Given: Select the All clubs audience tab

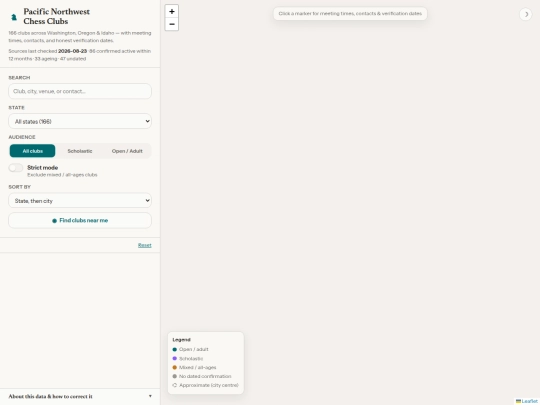Looking at the screenshot, I should coord(32,151).
